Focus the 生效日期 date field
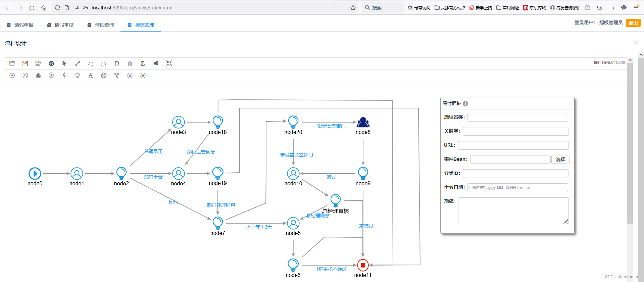Screen dimensions: 644x282 click(x=517, y=188)
